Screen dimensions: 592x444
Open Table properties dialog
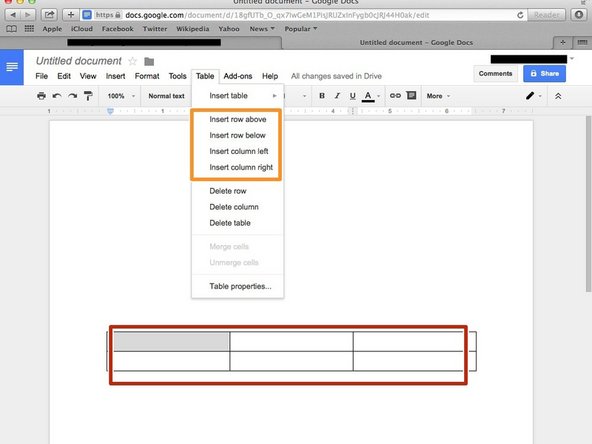click(x=237, y=286)
